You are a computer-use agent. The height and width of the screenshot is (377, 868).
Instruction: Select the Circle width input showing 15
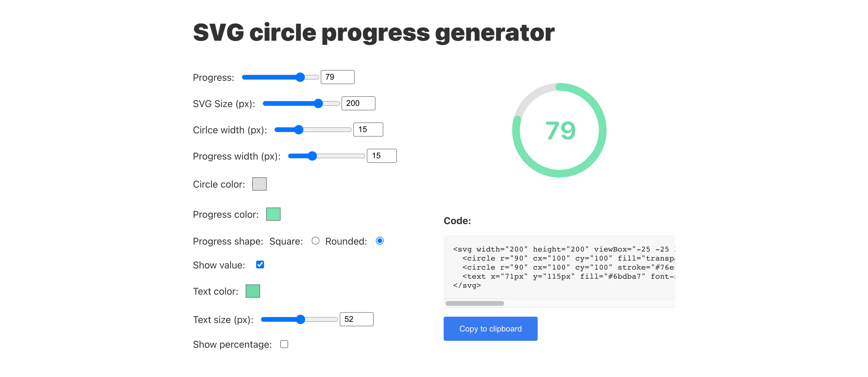point(368,129)
